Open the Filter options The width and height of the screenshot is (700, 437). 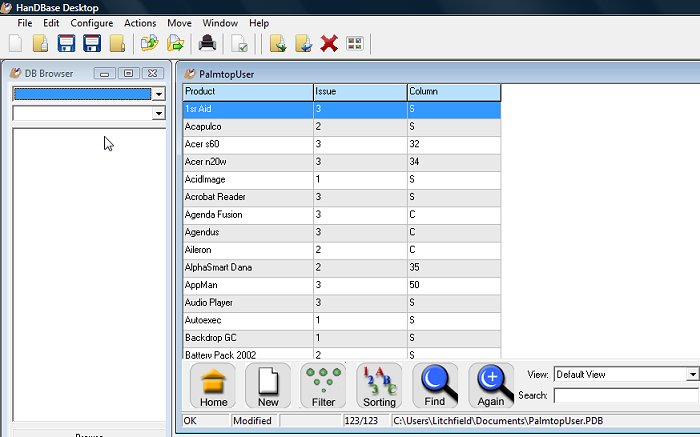coord(324,386)
